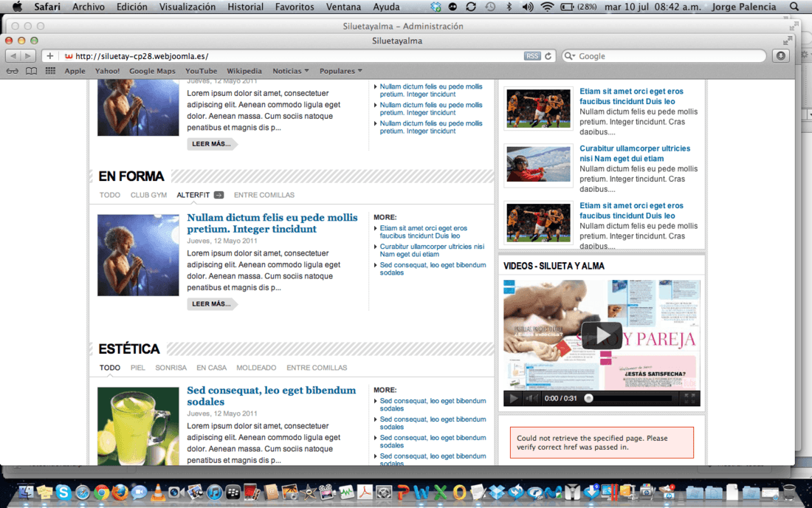This screenshot has width=812, height=508.
Task: Toggle the RSS feed button
Action: tap(531, 56)
